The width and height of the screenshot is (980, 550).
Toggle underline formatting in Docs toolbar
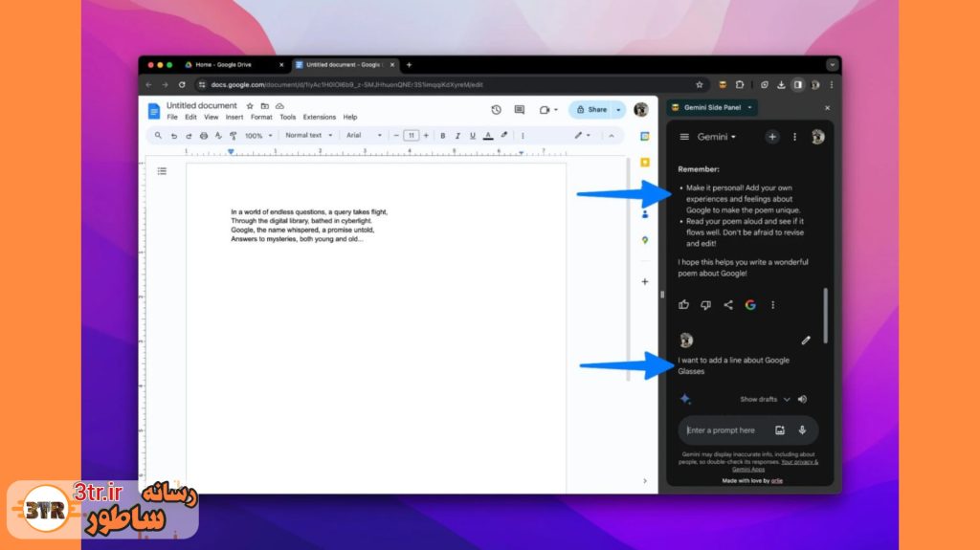point(473,136)
